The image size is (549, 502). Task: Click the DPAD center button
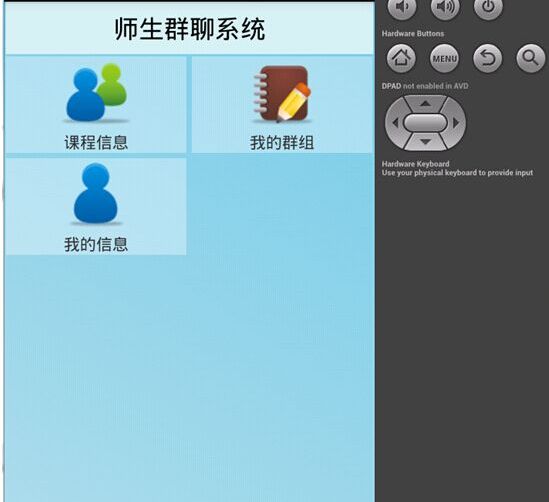[x=425, y=123]
